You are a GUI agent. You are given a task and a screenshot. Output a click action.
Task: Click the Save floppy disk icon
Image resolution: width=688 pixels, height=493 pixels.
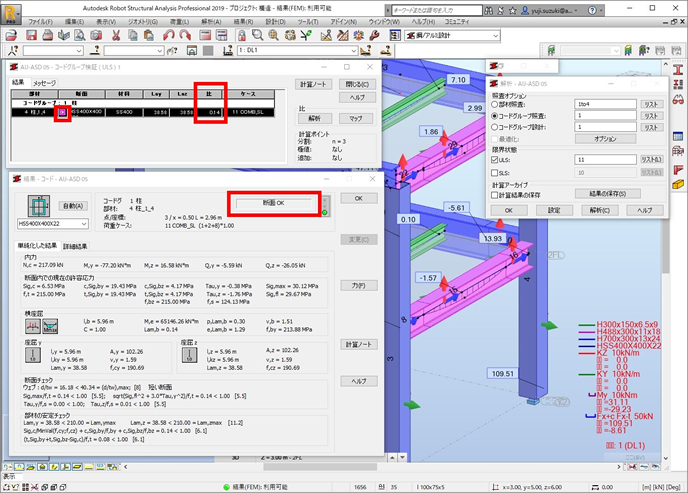coord(31,36)
